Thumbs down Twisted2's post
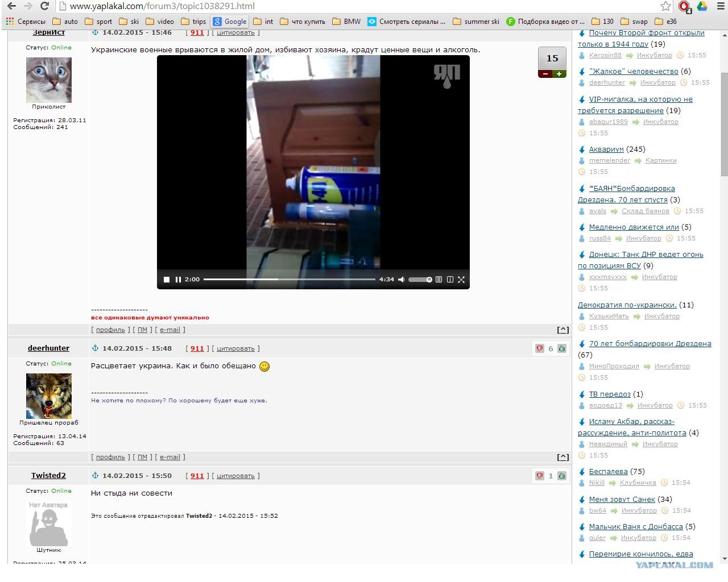 click(x=540, y=476)
